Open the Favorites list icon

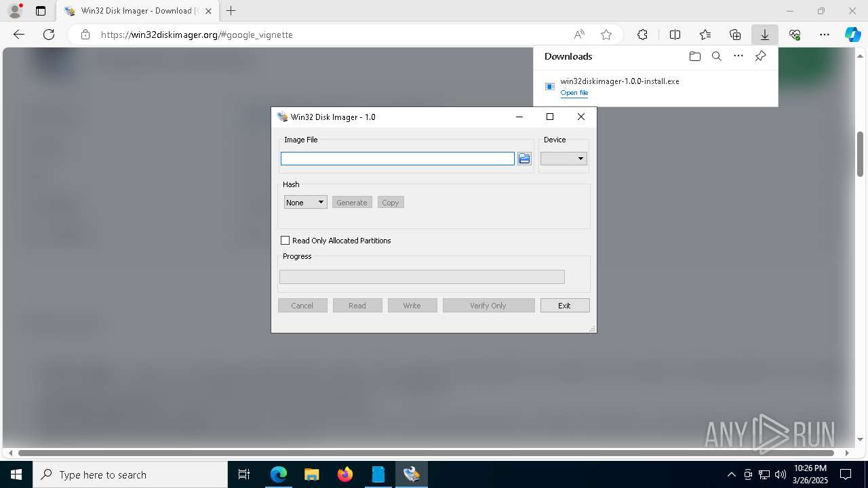(705, 35)
